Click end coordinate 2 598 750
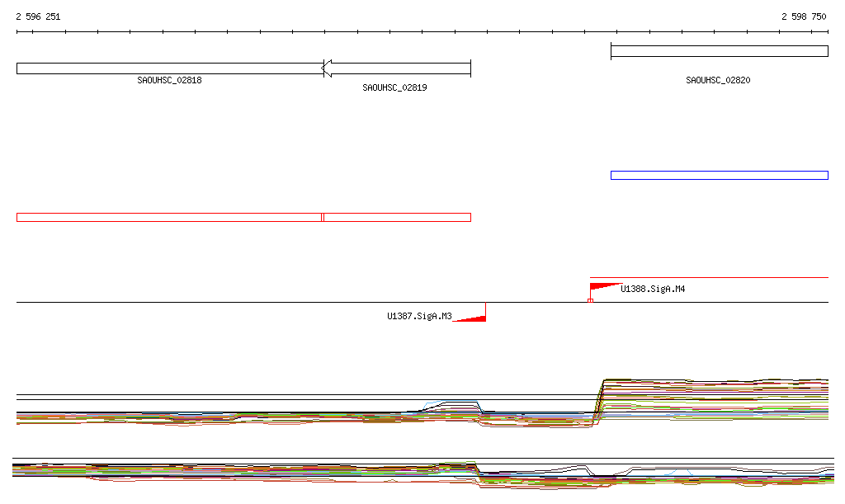 tap(804, 16)
